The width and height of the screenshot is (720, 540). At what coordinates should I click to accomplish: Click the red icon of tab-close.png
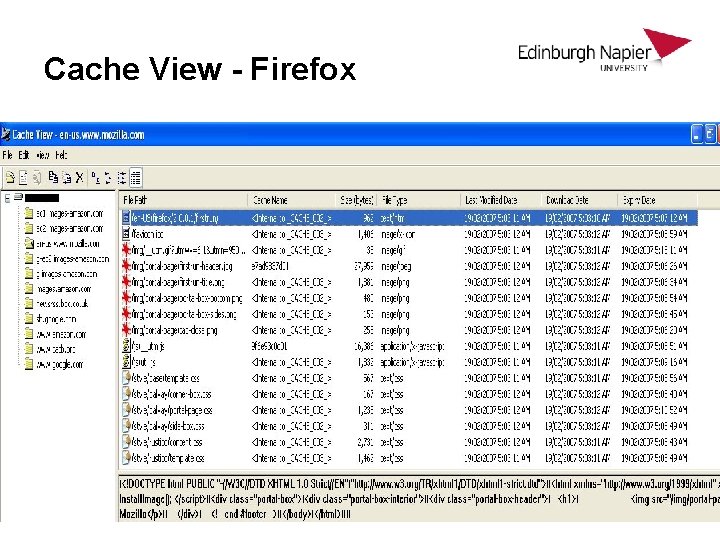pyautogui.click(x=126, y=330)
